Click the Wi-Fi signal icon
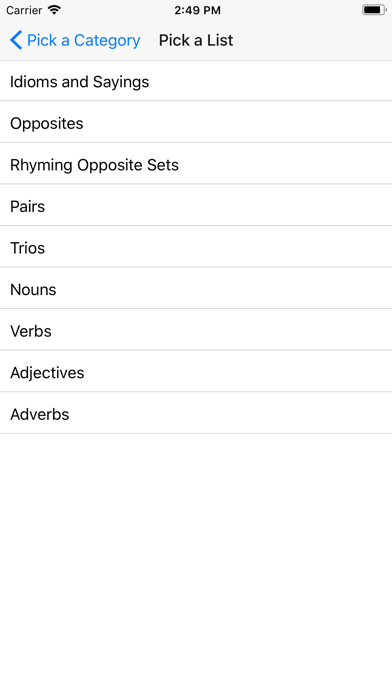This screenshot has height=696, width=392. pos(54,10)
